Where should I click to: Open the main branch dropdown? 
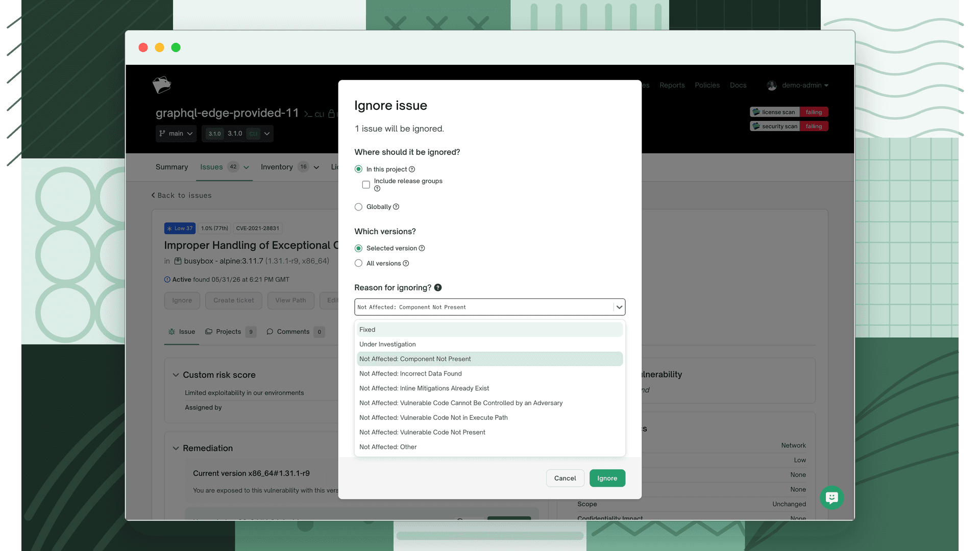coord(176,134)
